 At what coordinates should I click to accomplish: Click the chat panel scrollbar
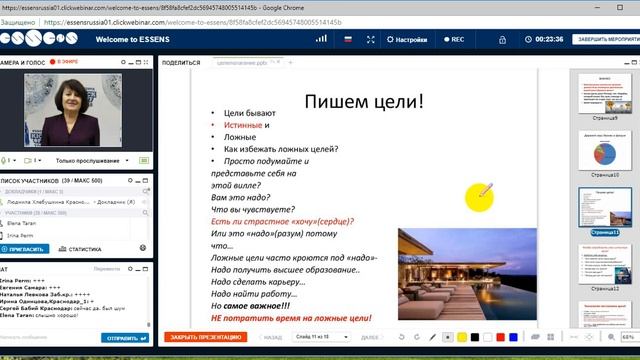coord(149,324)
